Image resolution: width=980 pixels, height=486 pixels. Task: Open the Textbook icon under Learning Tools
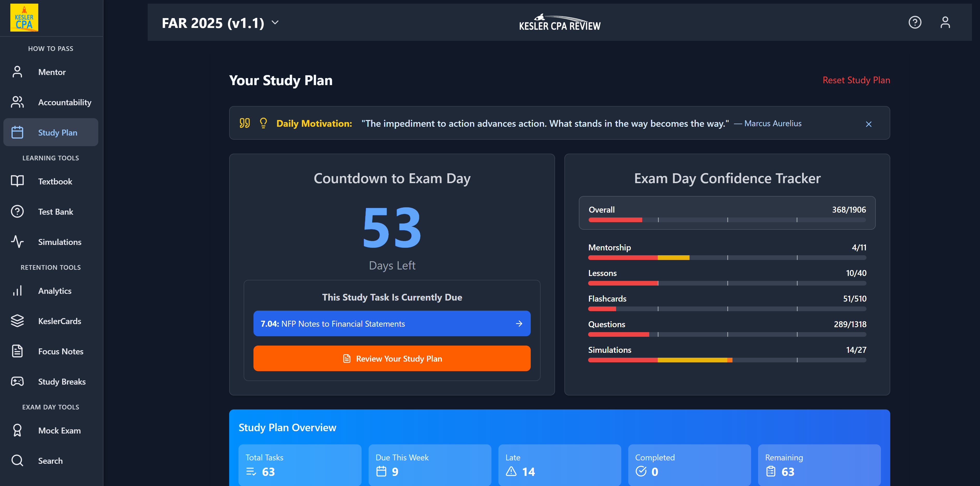tap(17, 181)
